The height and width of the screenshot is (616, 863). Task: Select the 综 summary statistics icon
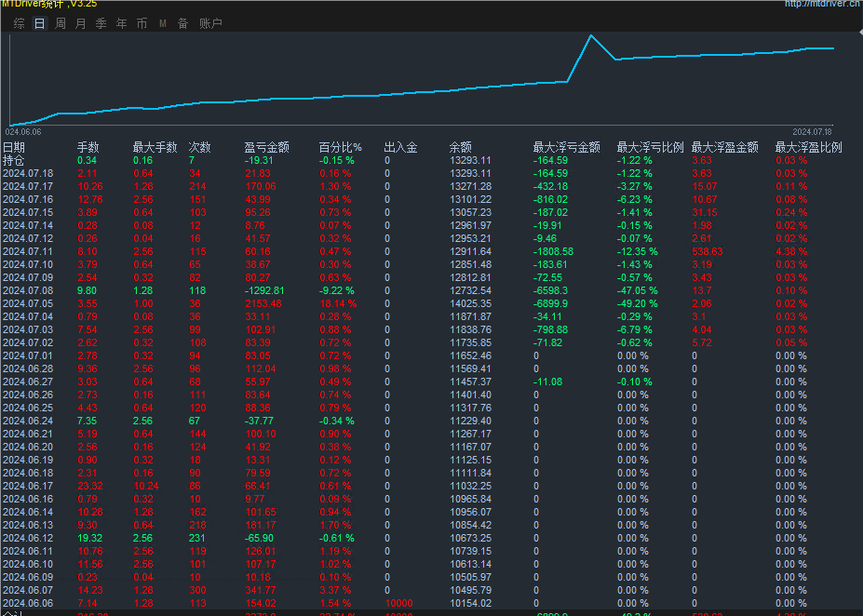19,24
